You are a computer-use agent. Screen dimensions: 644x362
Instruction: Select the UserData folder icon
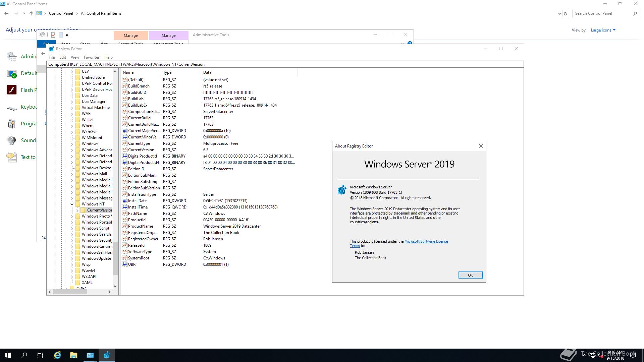78,96
